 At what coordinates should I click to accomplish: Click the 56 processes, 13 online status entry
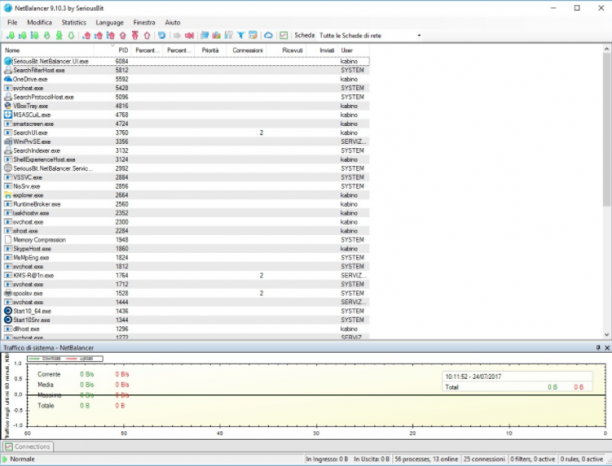[426, 459]
